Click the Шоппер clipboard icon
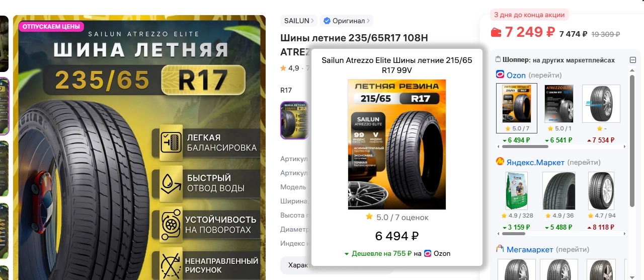644x280 pixels. (x=498, y=59)
